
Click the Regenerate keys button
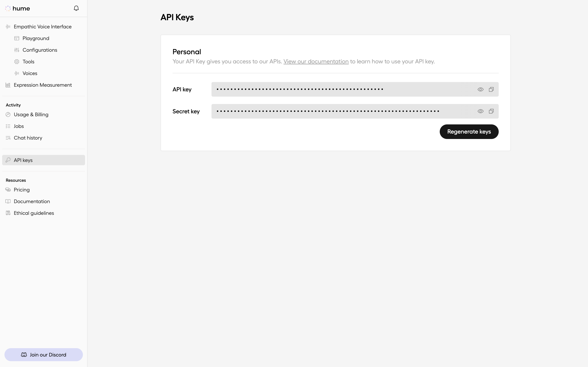tap(469, 131)
